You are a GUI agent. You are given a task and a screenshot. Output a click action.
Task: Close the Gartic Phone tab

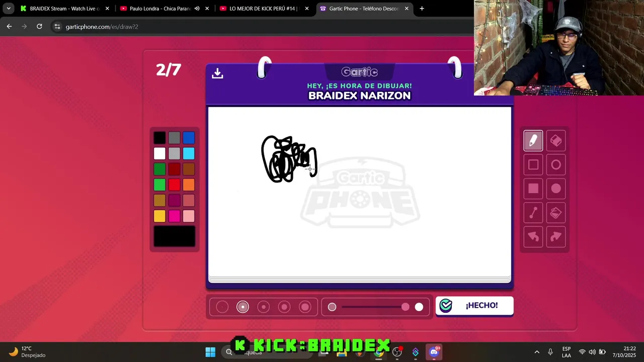point(407,9)
